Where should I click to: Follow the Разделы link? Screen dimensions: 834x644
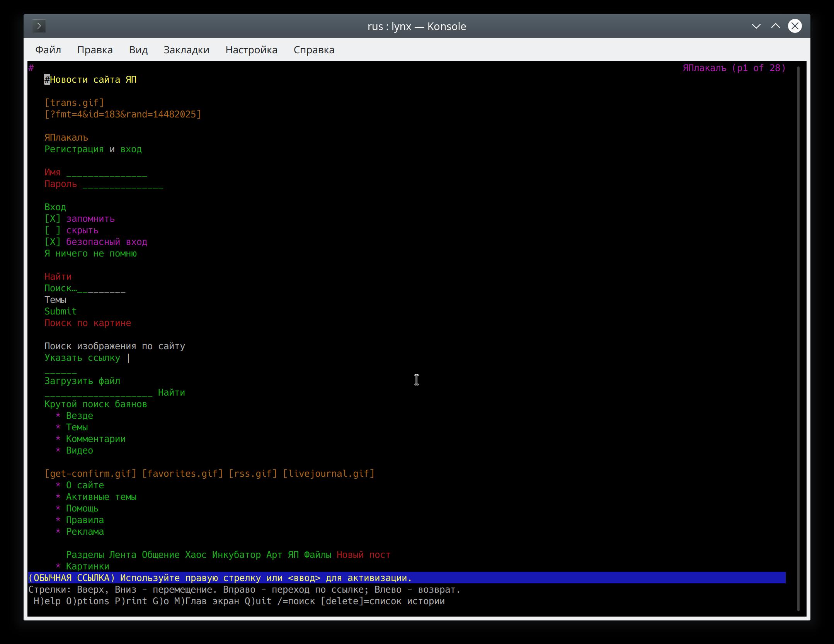pos(85,555)
